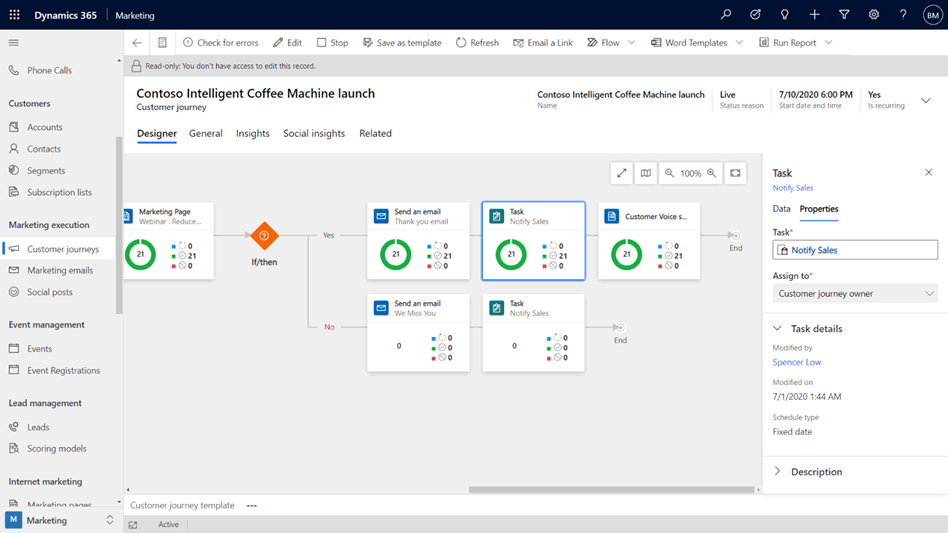Open Segments in sidebar
This screenshot has width=948, height=533.
click(x=46, y=170)
